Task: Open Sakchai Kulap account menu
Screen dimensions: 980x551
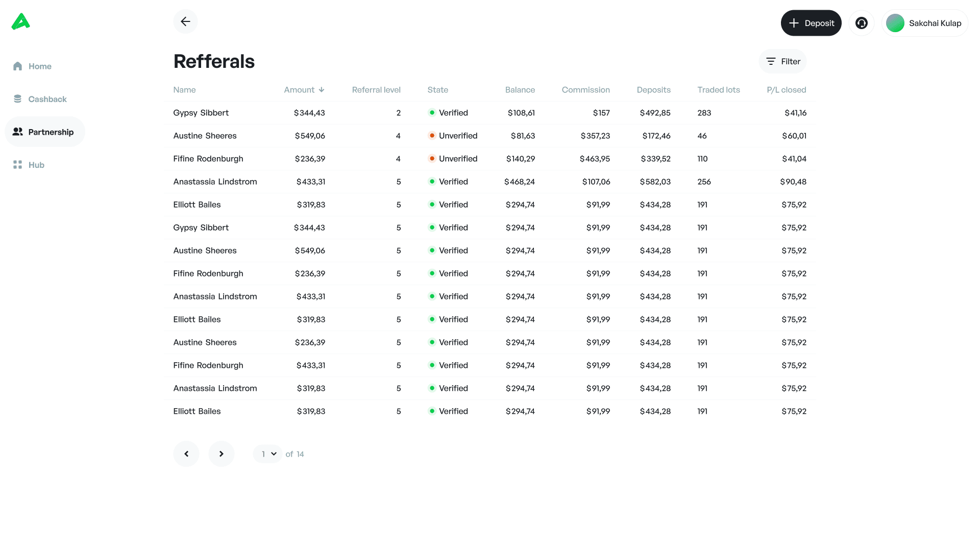Action: (x=935, y=23)
